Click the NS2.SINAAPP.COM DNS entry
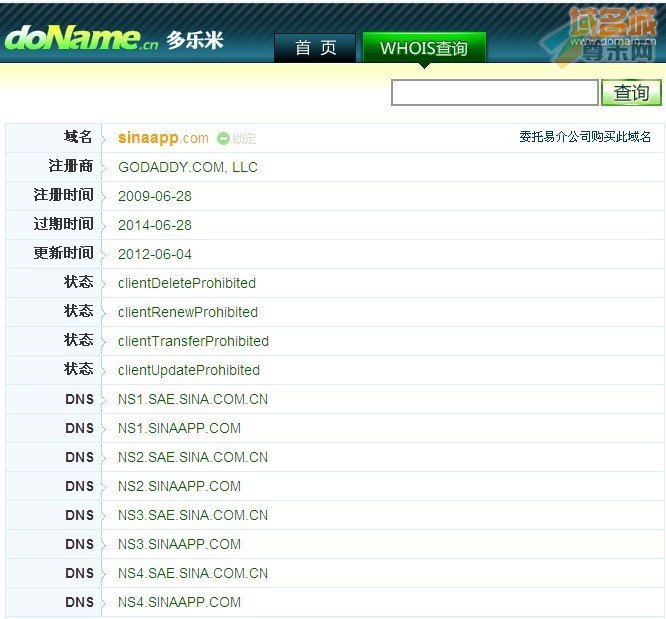 tap(179, 486)
